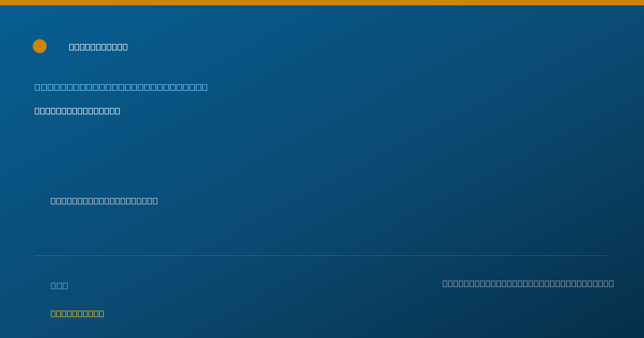This screenshot has height=338, width=644.
Task: Click the long gray footer text on the right
Action: [528, 283]
